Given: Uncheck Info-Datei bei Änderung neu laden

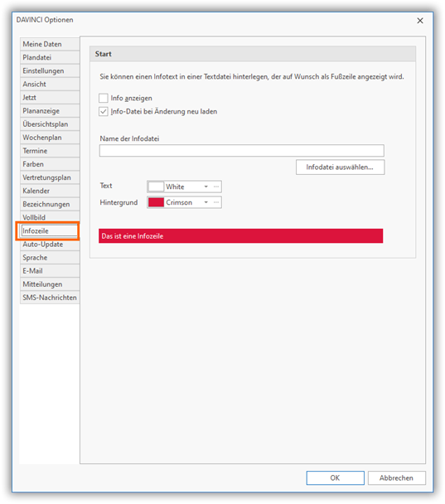Looking at the screenshot, I should 104,112.
